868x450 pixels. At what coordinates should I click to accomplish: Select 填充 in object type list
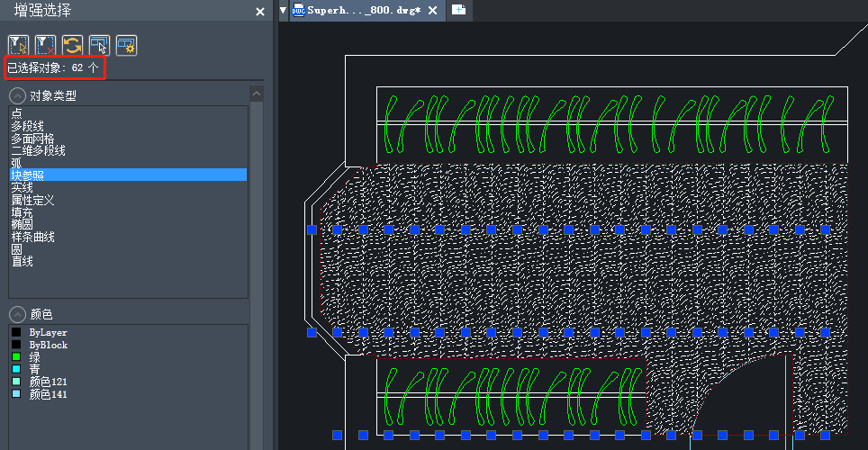tap(22, 212)
